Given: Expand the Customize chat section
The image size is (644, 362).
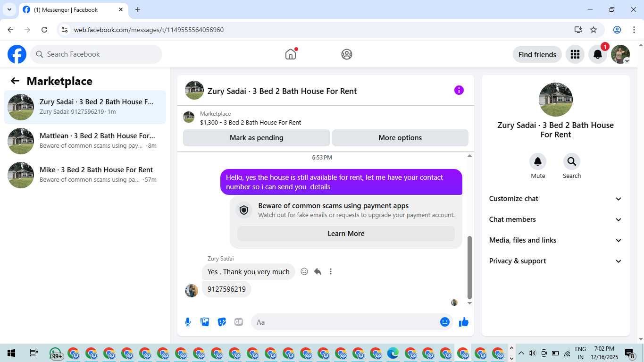Looking at the screenshot, I should tap(556, 199).
